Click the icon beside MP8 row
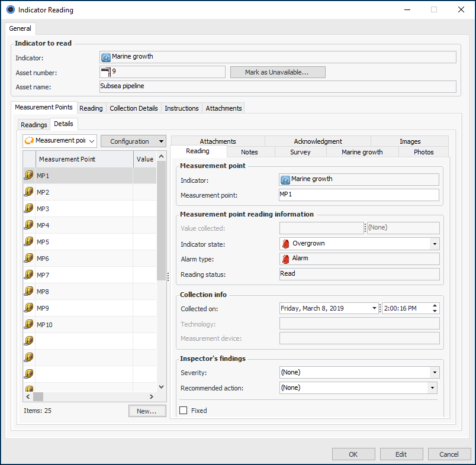The image size is (476, 465). pyautogui.click(x=28, y=292)
